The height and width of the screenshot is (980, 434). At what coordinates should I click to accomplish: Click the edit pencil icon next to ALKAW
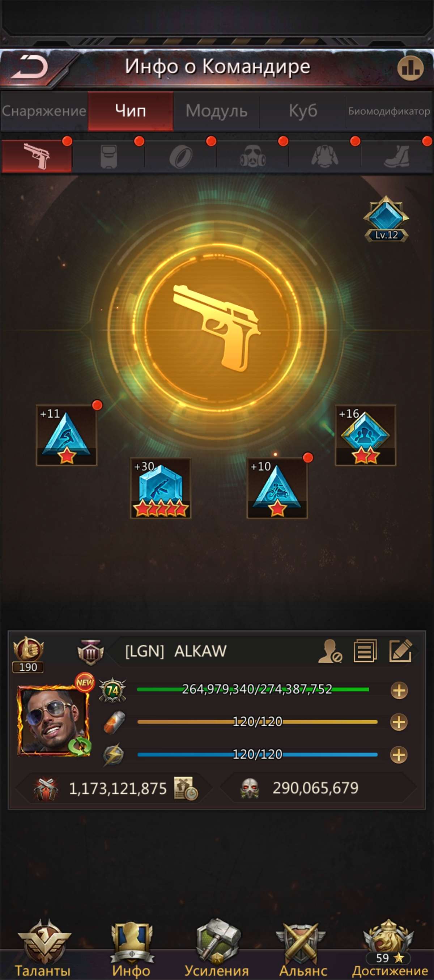coord(400,650)
